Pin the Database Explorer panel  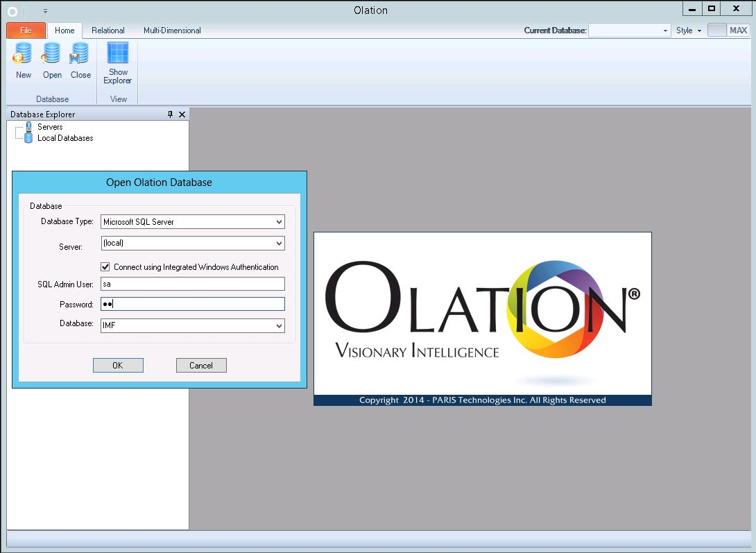coord(170,114)
